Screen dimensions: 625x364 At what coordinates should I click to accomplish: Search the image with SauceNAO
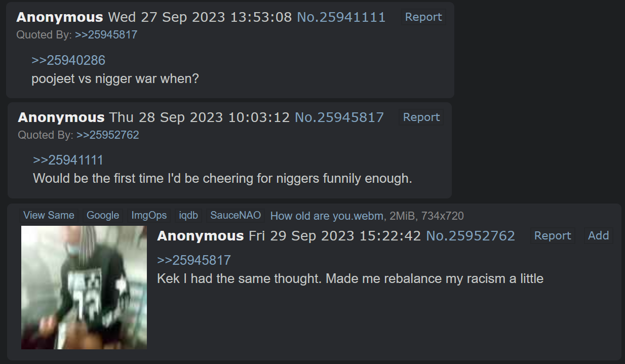point(236,215)
